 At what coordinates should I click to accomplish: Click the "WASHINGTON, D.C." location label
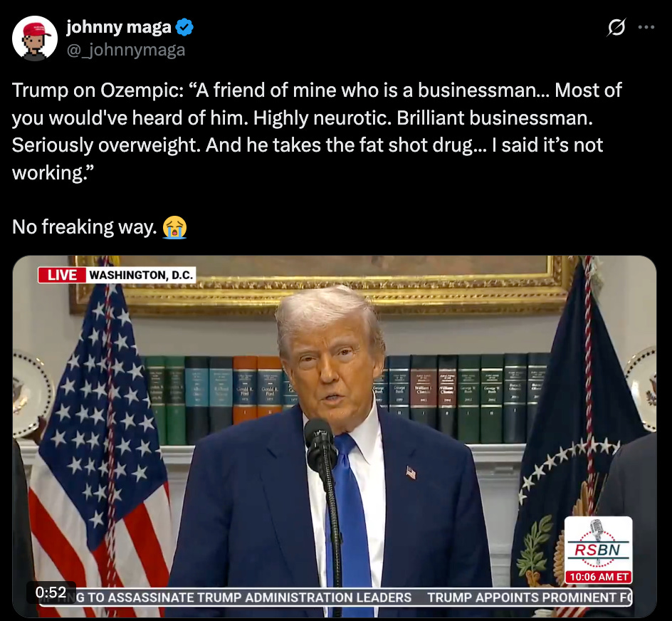141,275
